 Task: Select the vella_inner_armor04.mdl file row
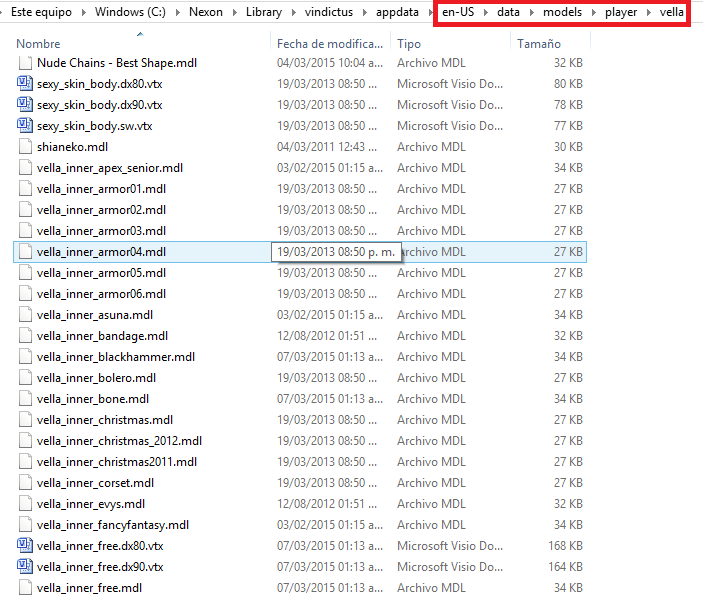tap(101, 252)
